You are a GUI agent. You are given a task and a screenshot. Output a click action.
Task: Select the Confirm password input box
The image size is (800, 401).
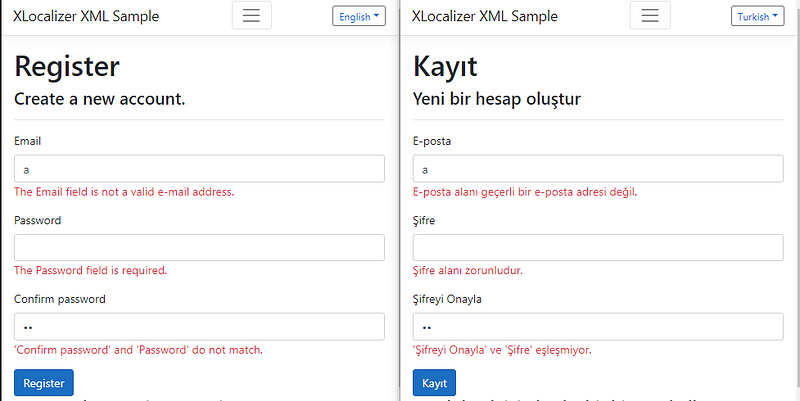[x=199, y=327]
